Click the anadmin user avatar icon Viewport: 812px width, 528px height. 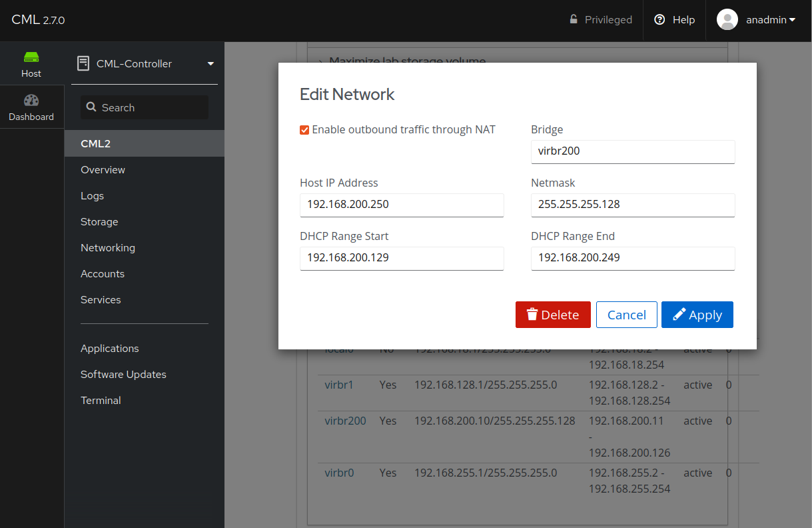click(727, 20)
